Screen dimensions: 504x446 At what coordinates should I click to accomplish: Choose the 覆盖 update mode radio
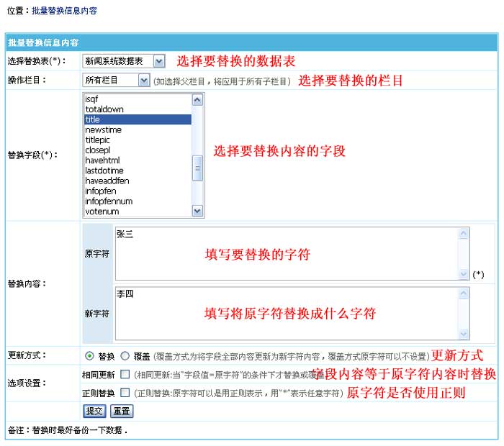click(125, 355)
